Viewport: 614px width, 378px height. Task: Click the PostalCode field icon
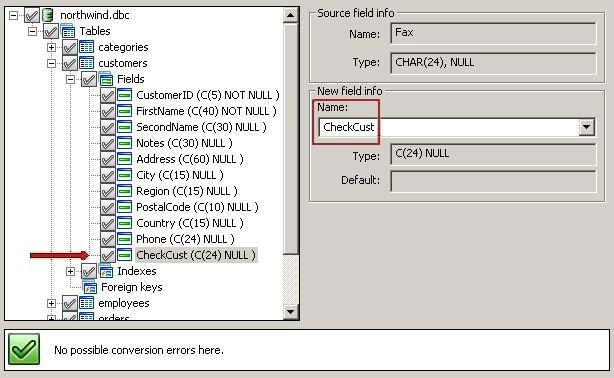125,207
